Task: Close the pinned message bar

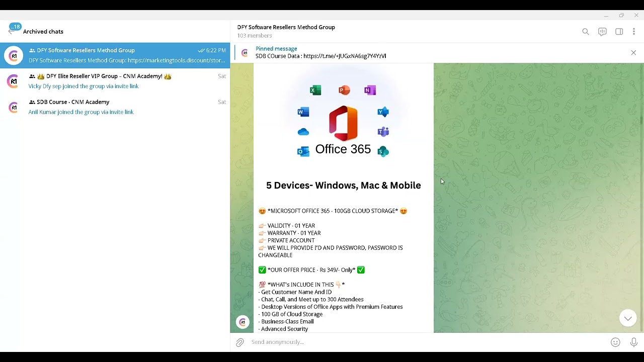Action: tap(633, 53)
